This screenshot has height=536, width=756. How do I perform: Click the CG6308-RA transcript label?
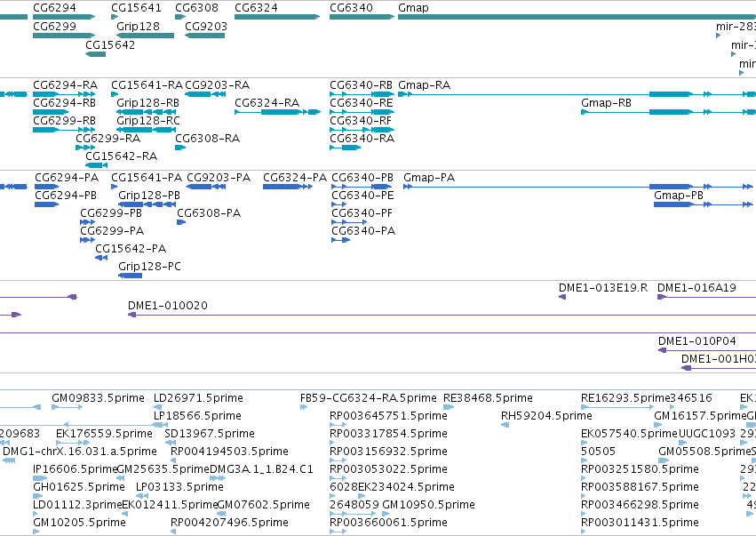coord(207,139)
